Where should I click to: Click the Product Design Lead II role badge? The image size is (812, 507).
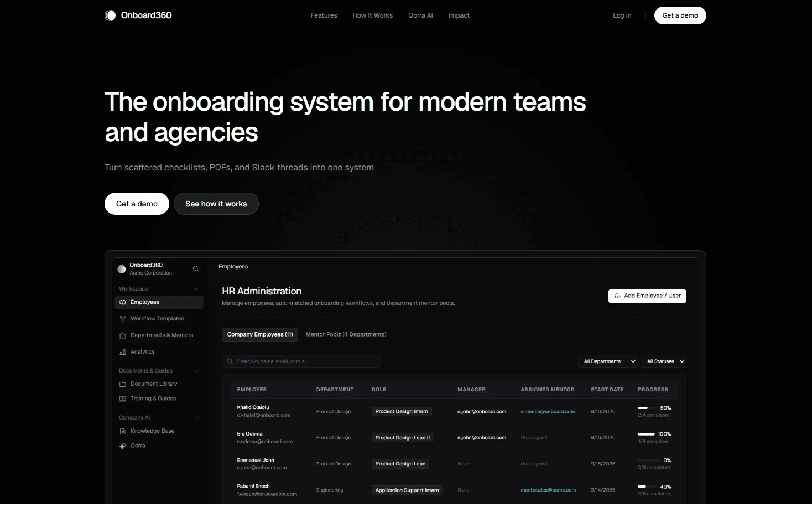pyautogui.click(x=402, y=438)
